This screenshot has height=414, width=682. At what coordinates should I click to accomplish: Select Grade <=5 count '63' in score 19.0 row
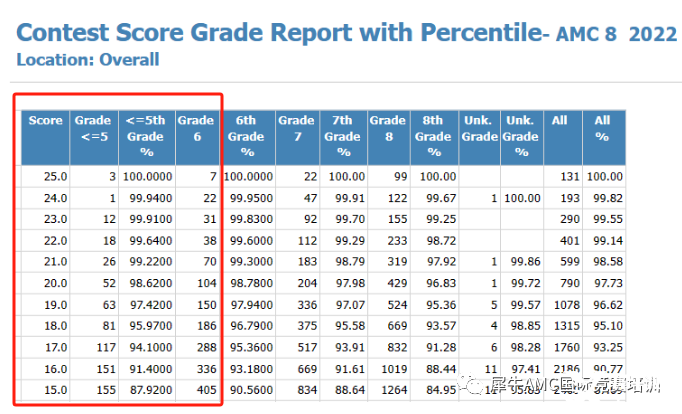click(x=109, y=305)
